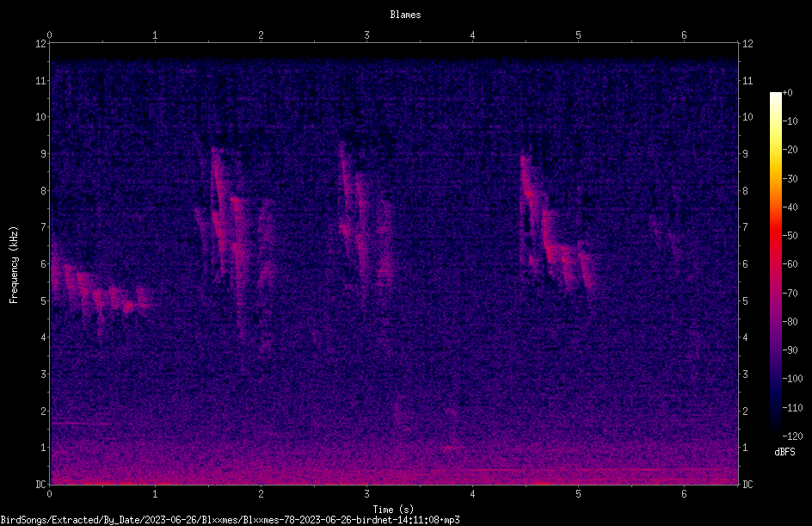Click the 'Frequency (kHz)' axis label
This screenshot has width=812, height=526.
[x=14, y=265]
